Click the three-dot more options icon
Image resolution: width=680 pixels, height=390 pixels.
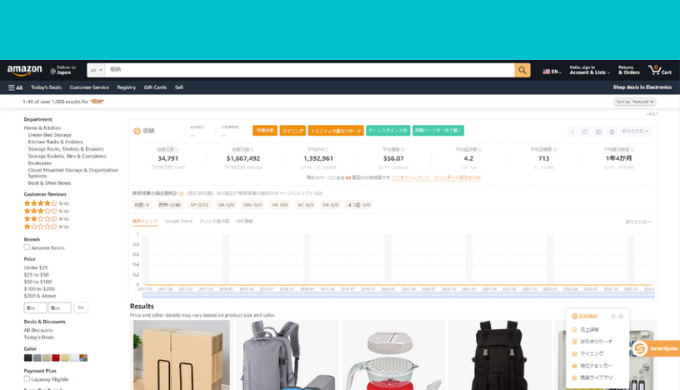pyautogui.click(x=572, y=131)
